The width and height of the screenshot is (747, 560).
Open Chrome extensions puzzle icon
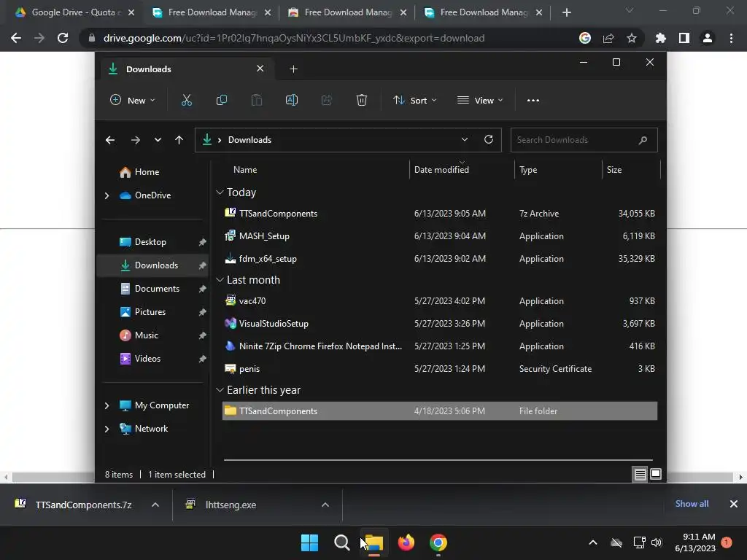tap(660, 38)
